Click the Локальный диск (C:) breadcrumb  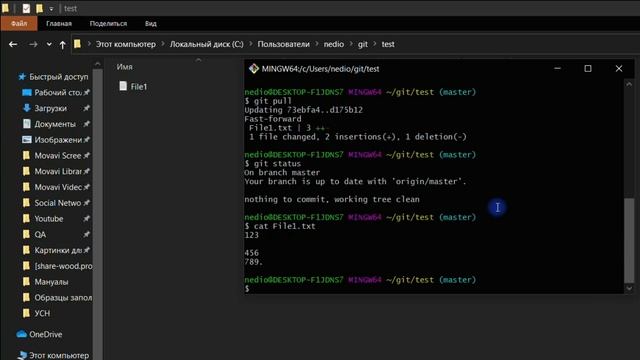click(x=207, y=44)
